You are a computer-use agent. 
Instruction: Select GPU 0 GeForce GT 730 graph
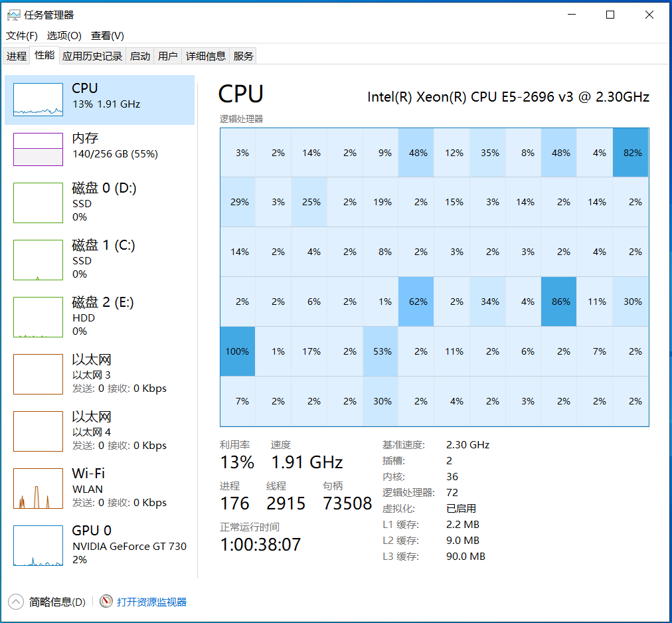[100, 545]
